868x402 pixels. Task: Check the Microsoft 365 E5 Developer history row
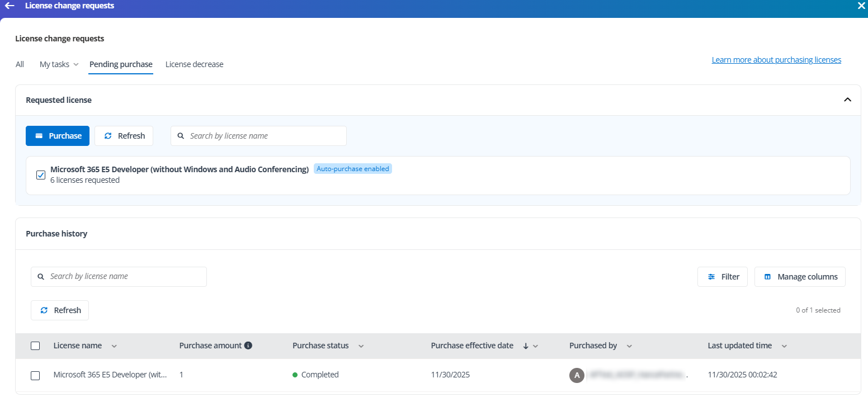(35, 375)
